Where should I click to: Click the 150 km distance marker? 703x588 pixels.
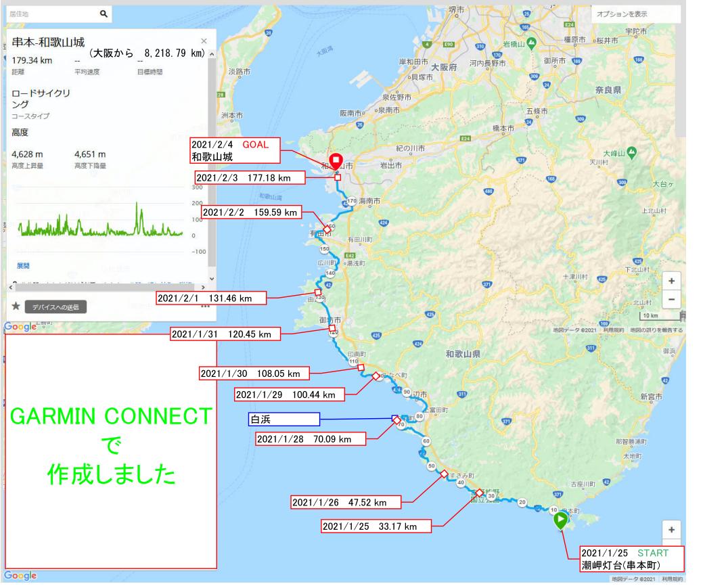click(x=325, y=249)
